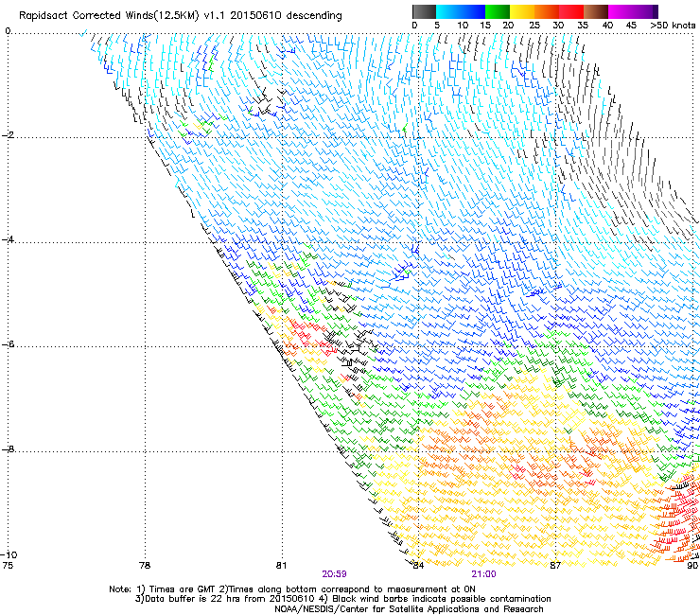
Task: Click the latitude axis label '-6'
Action: [x=8, y=344]
